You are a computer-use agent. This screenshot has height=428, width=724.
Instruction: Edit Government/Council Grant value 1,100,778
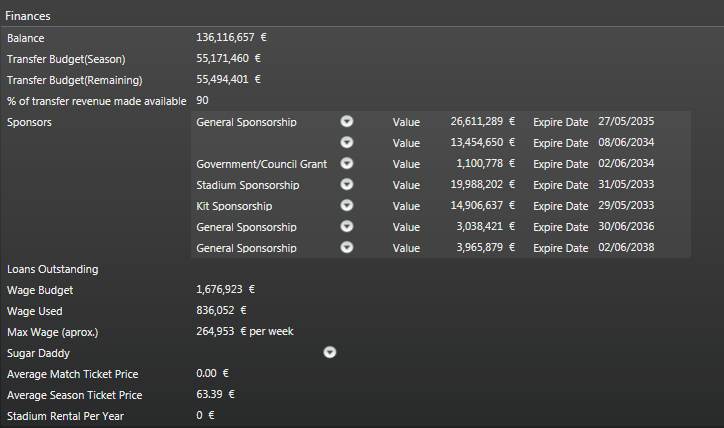click(x=480, y=163)
